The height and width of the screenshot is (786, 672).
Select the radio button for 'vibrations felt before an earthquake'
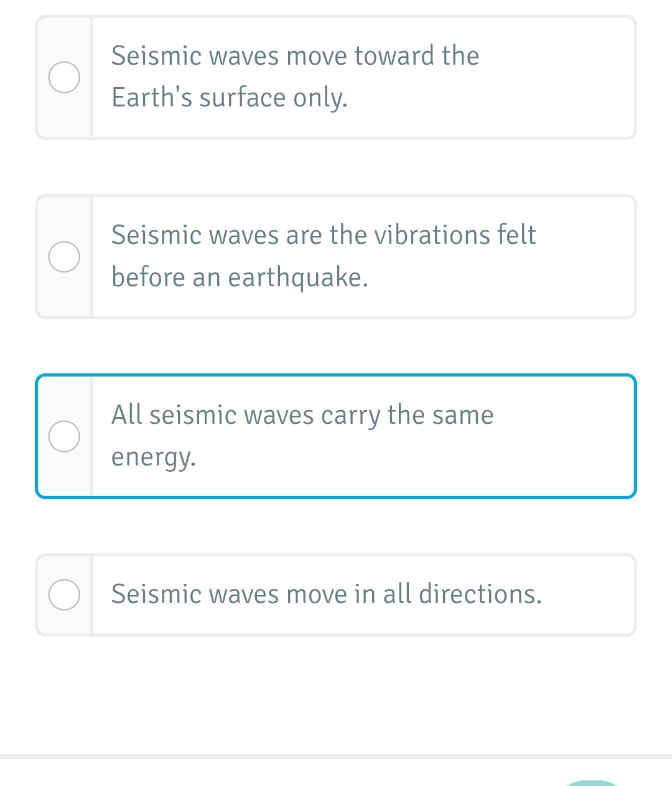click(x=64, y=256)
